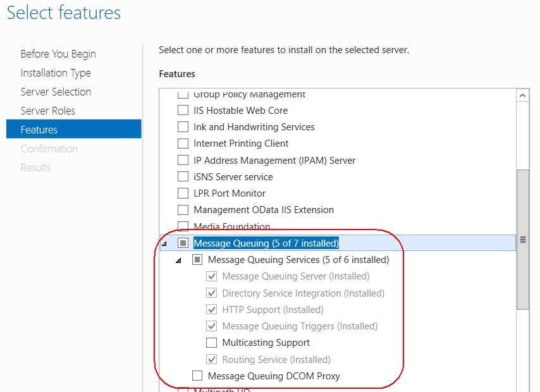Go to the Before You Begin step

pos(58,54)
